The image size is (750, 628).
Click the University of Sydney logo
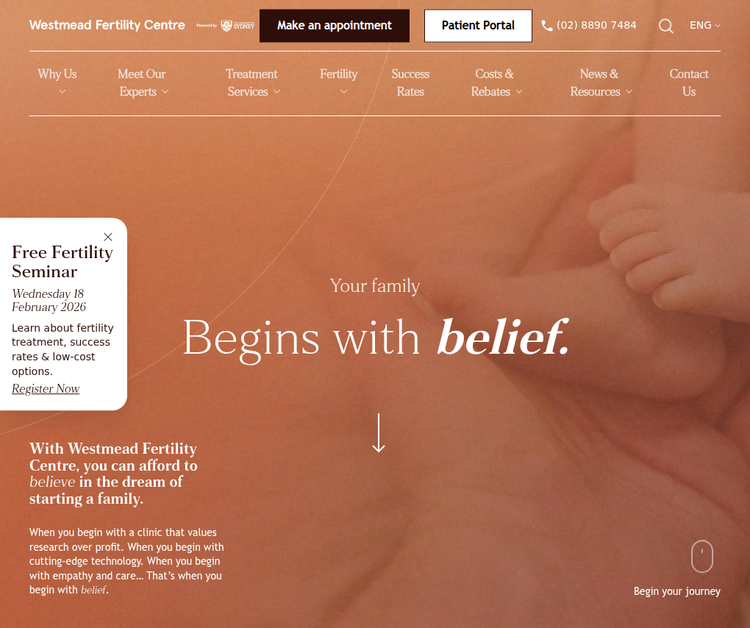pos(237,25)
